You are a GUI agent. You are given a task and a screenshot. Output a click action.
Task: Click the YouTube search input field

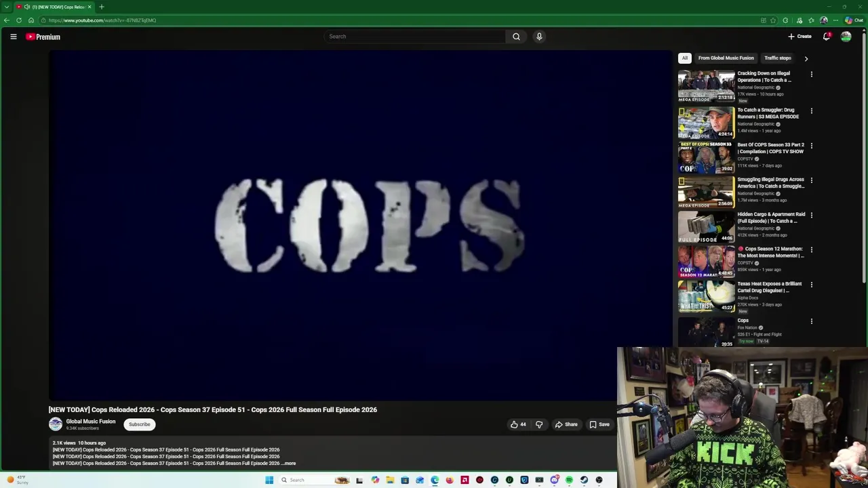pyautogui.click(x=414, y=37)
